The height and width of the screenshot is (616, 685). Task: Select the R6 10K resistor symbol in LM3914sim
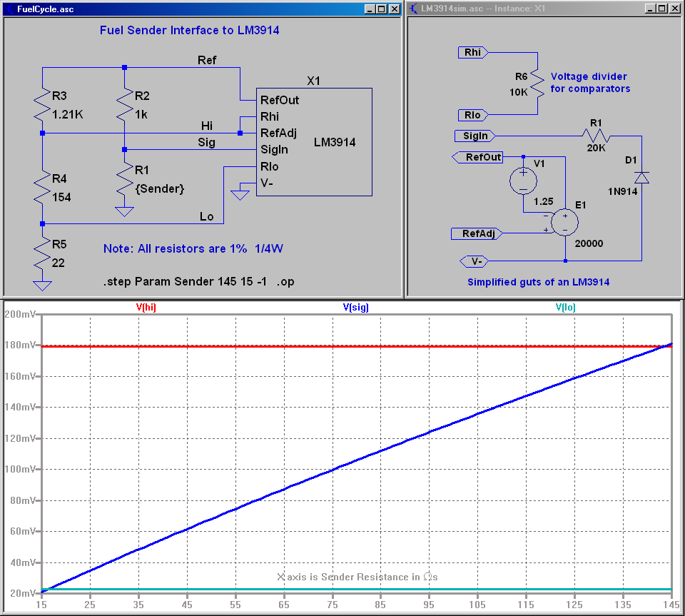pos(537,84)
